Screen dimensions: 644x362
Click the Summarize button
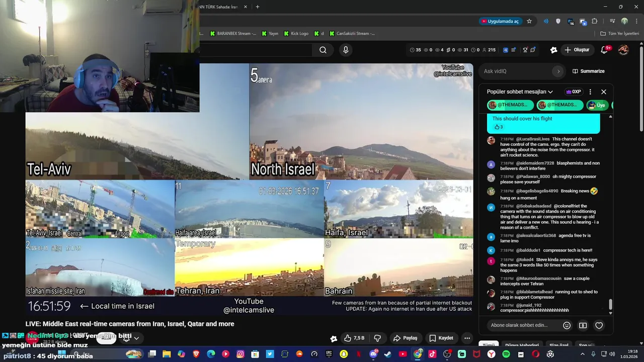click(x=589, y=71)
